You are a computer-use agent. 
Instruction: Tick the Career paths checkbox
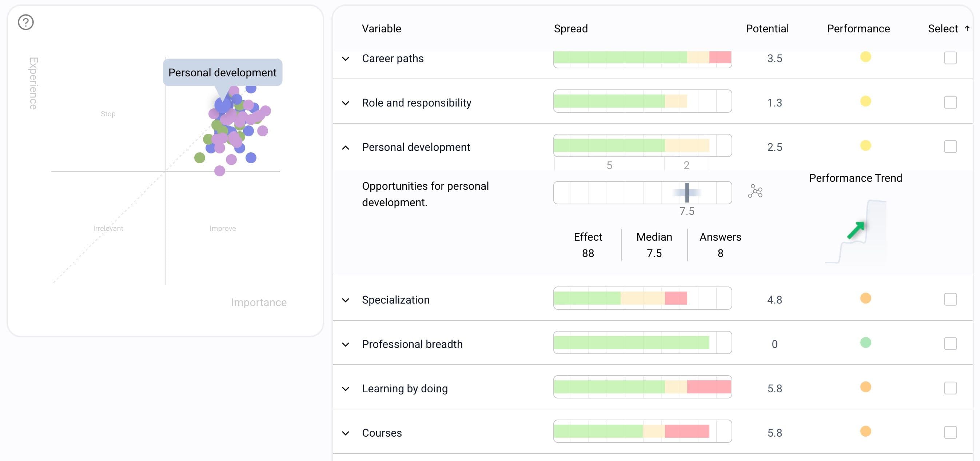tap(950, 58)
